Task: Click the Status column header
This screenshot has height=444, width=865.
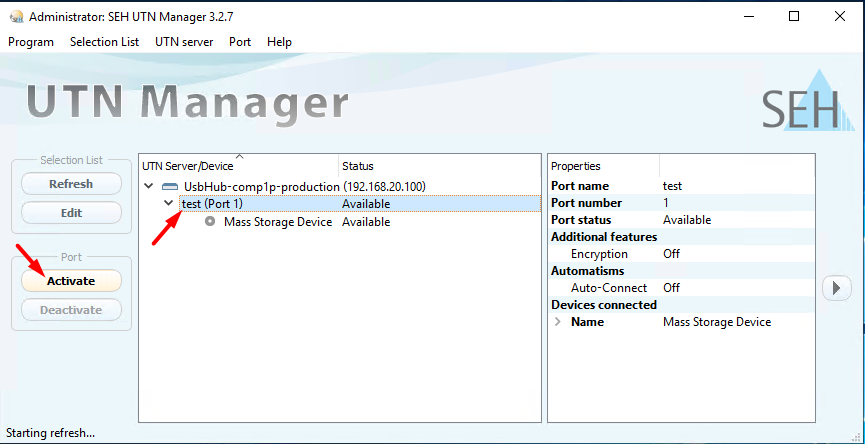Action: [x=439, y=165]
